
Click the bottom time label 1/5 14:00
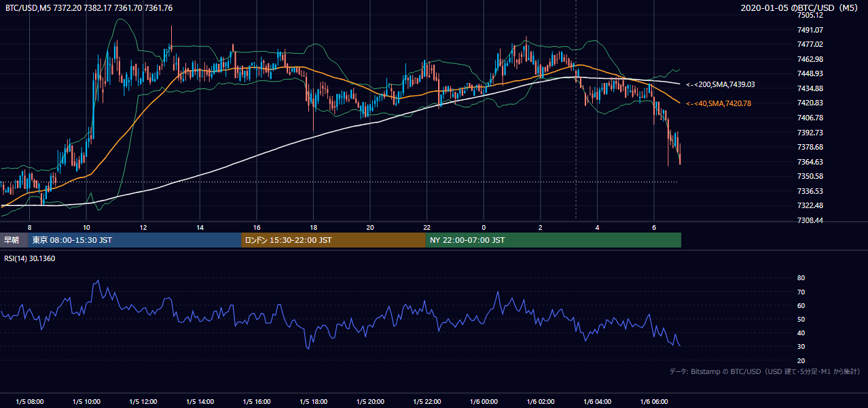pyautogui.click(x=200, y=402)
